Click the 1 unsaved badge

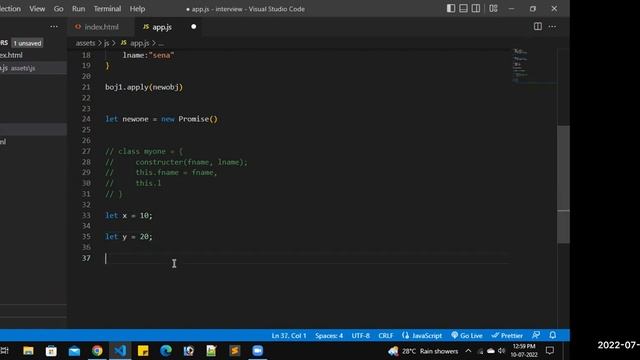[x=27, y=43]
